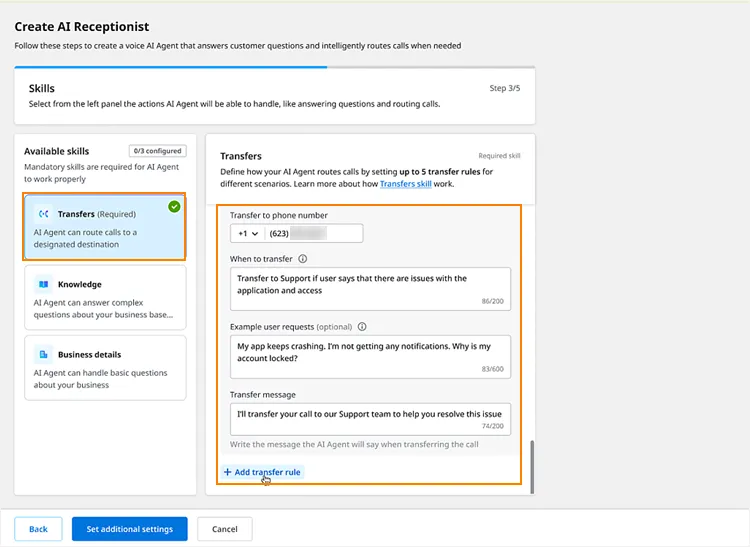Click the Skills step heading
This screenshot has height=547, width=750.
click(42, 88)
